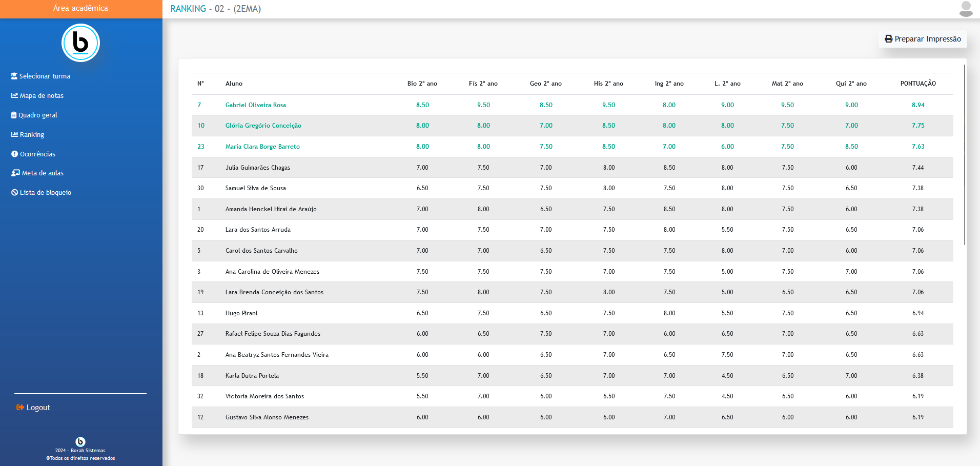Select student Ana Beatryz Santos Fernandes Vieira
The height and width of the screenshot is (466, 980).
pos(277,355)
